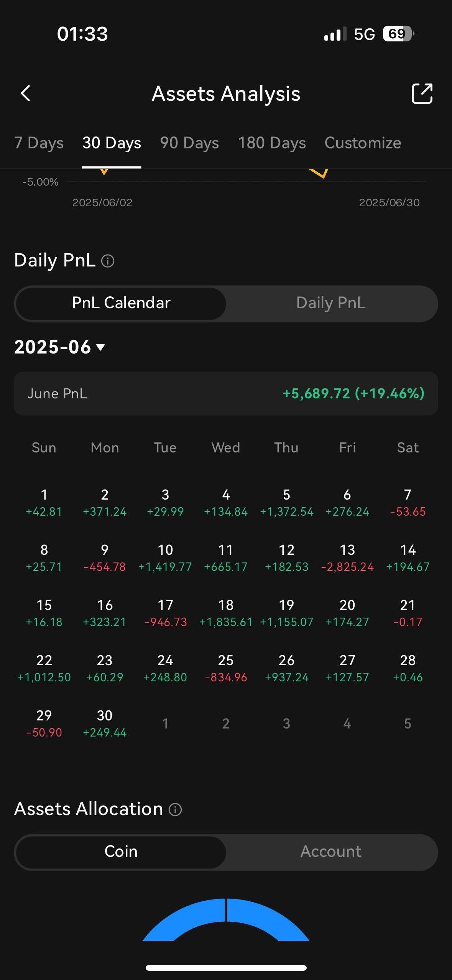Select the Coin allocation toggle

point(121,852)
